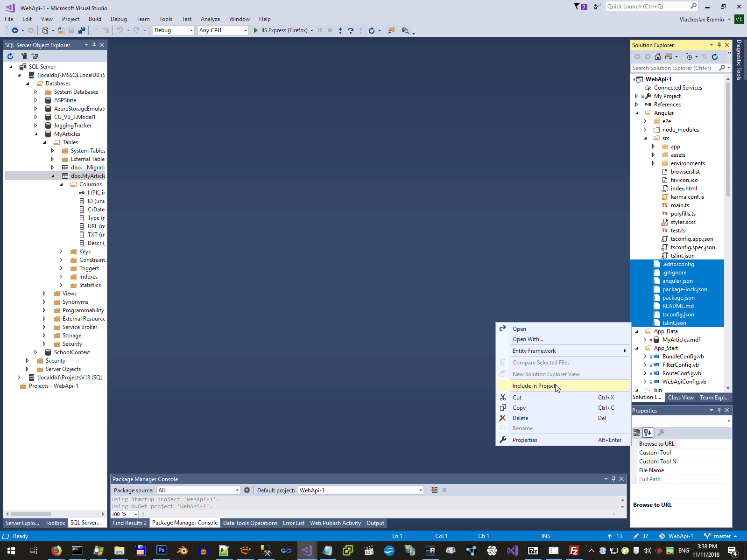Click the Solution Explorer vertical scrollbar
This screenshot has width=747, height=560.
(x=728, y=140)
